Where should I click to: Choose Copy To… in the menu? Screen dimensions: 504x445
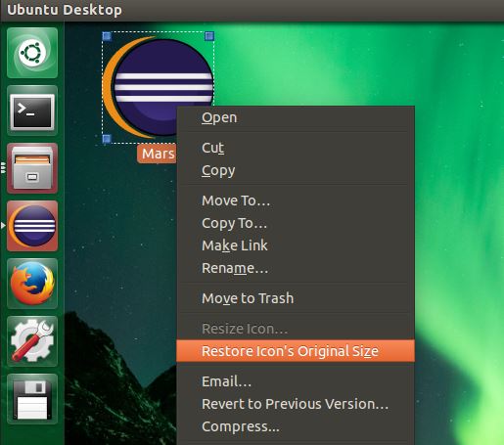296,223
